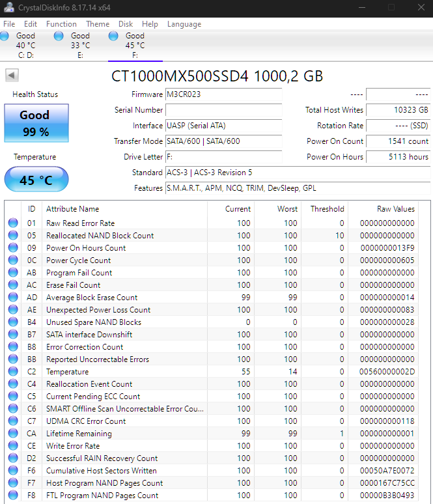Screen dimensions: 433x504
Task: Open the Language menu
Action: tap(184, 24)
